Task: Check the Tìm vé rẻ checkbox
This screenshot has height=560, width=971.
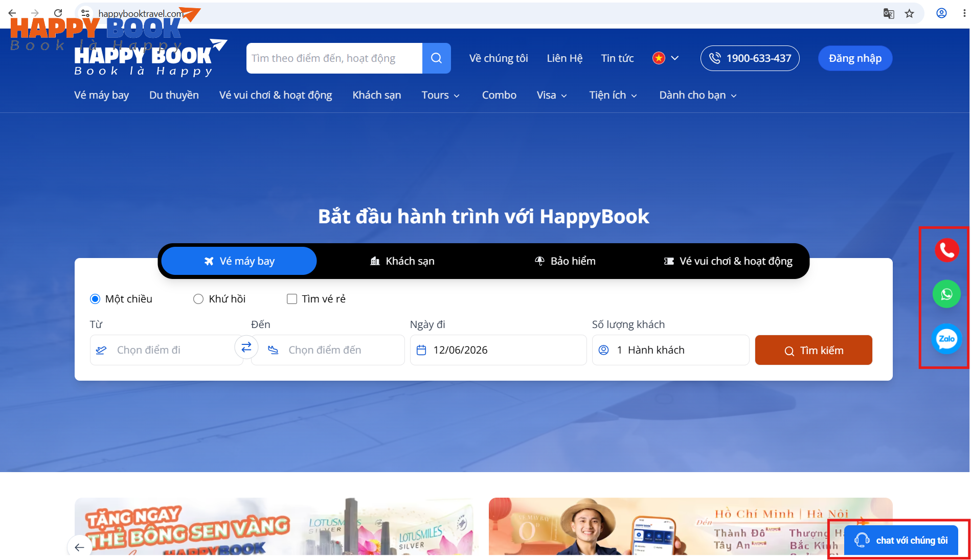Action: pyautogui.click(x=292, y=299)
